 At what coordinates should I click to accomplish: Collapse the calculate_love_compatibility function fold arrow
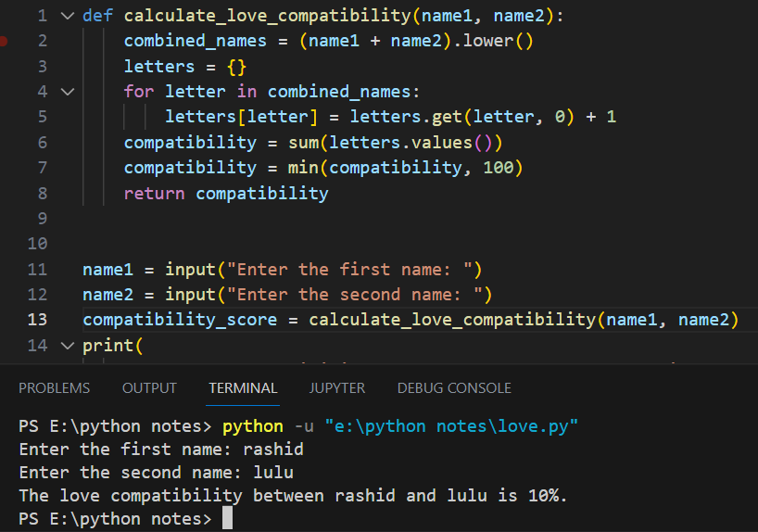[68, 16]
